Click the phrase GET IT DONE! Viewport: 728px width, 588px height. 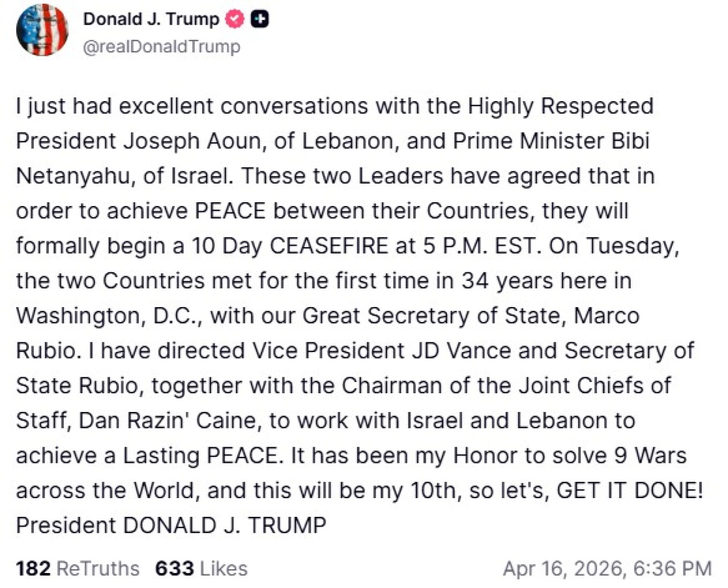coord(630,490)
